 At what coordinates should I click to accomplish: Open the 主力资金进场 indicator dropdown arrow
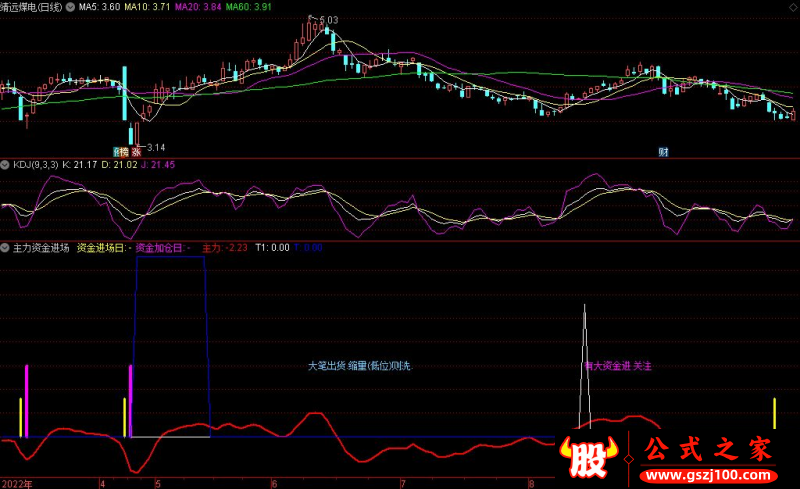click(6, 247)
